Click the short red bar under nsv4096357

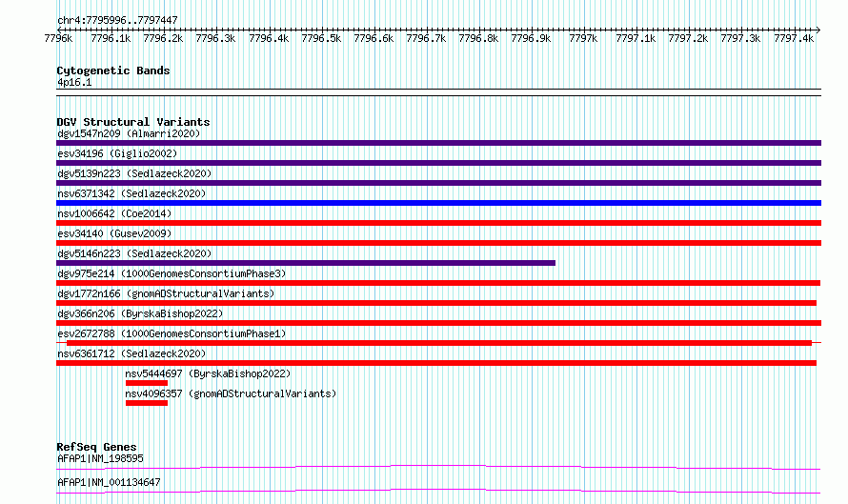[x=147, y=403]
